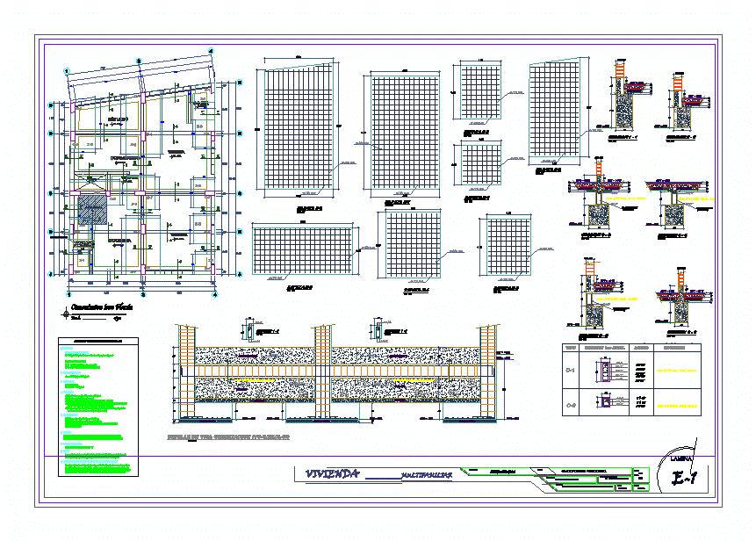Select the top-right footing section detail

pos(687,94)
